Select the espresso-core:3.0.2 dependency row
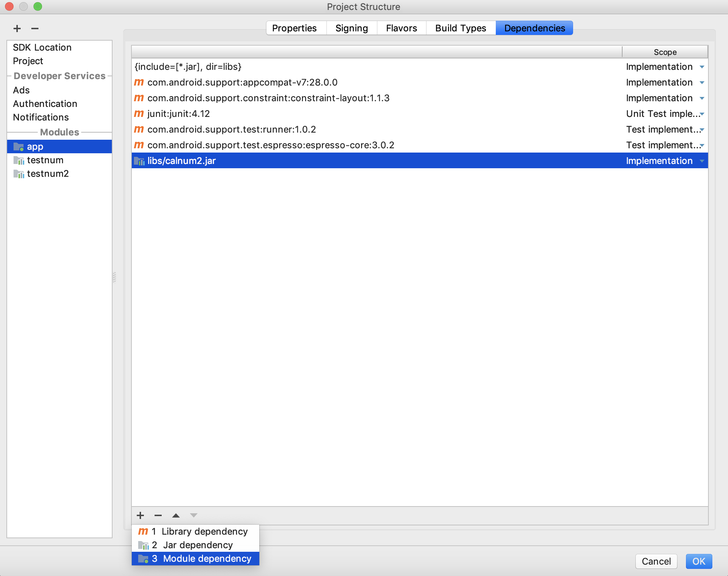This screenshot has height=576, width=728. tap(420, 145)
